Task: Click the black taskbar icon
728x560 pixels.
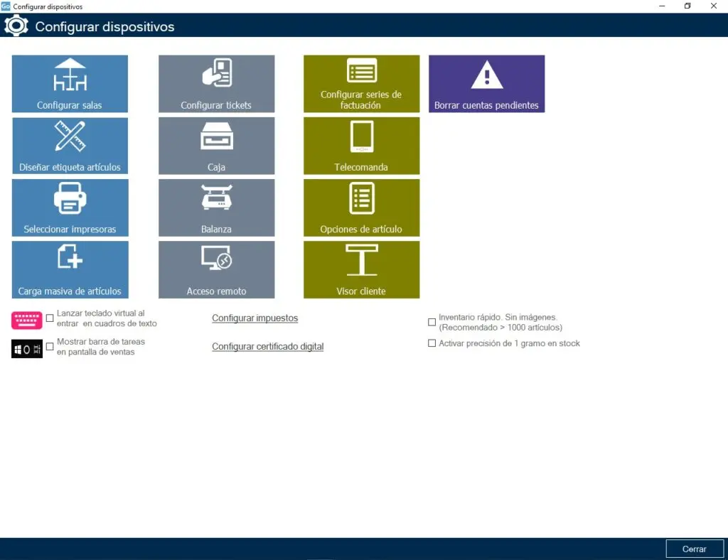Action: pos(27,349)
